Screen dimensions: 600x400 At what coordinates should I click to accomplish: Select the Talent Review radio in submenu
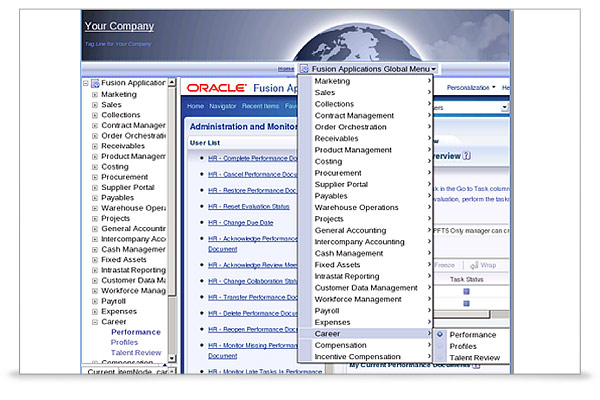(440, 358)
